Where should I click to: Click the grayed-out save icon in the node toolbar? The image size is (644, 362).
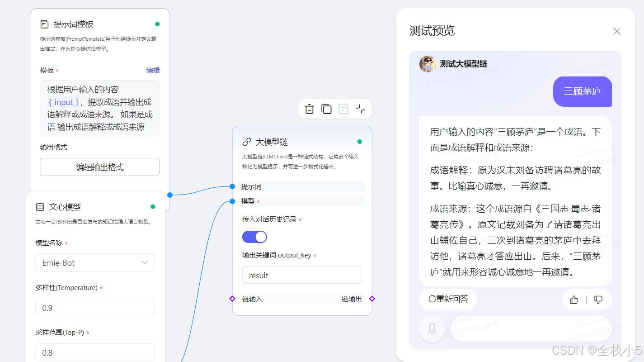click(343, 109)
